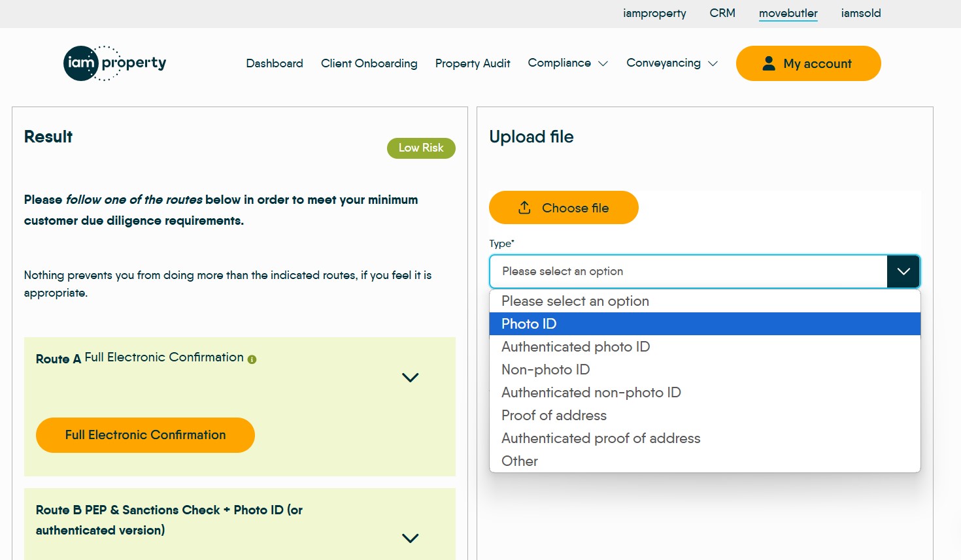
Task: Toggle the Type dropdown arrow
Action: click(x=903, y=271)
